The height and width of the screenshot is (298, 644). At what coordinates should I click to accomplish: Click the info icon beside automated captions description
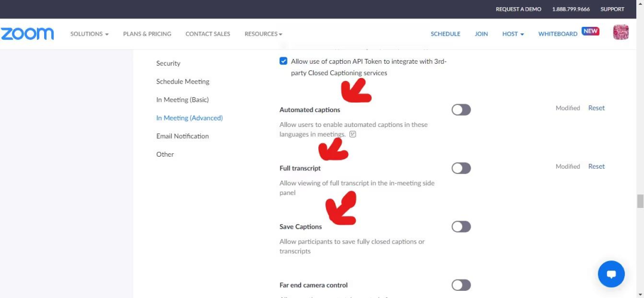click(352, 134)
